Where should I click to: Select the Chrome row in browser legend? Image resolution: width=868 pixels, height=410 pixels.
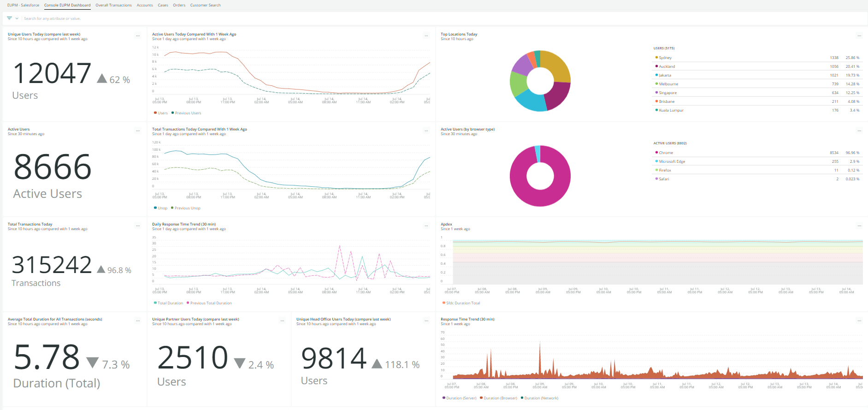pos(757,153)
